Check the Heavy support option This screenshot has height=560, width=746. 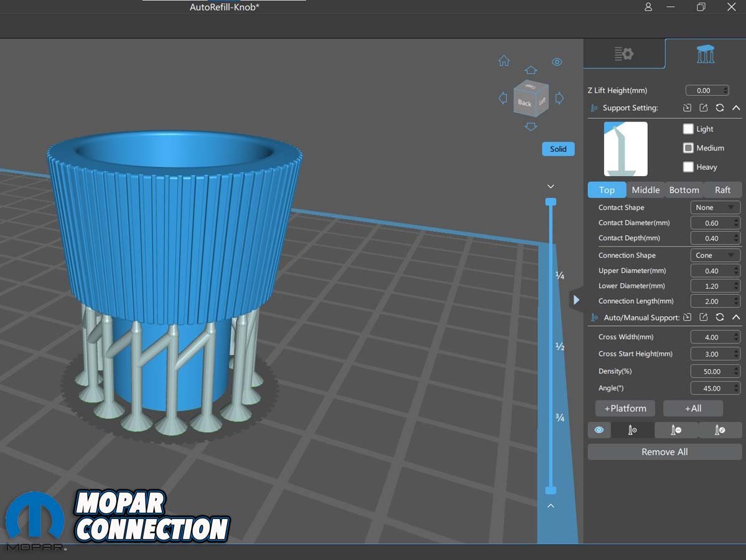(688, 167)
